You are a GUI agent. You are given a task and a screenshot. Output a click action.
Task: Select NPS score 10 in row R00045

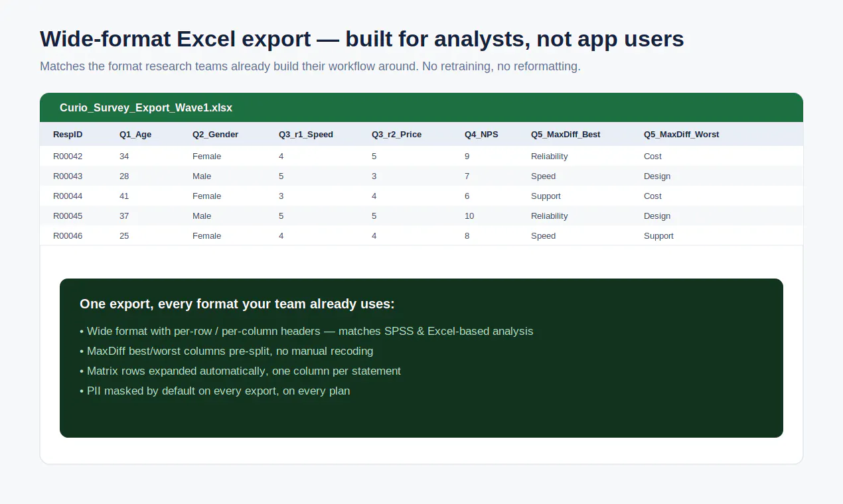point(469,216)
